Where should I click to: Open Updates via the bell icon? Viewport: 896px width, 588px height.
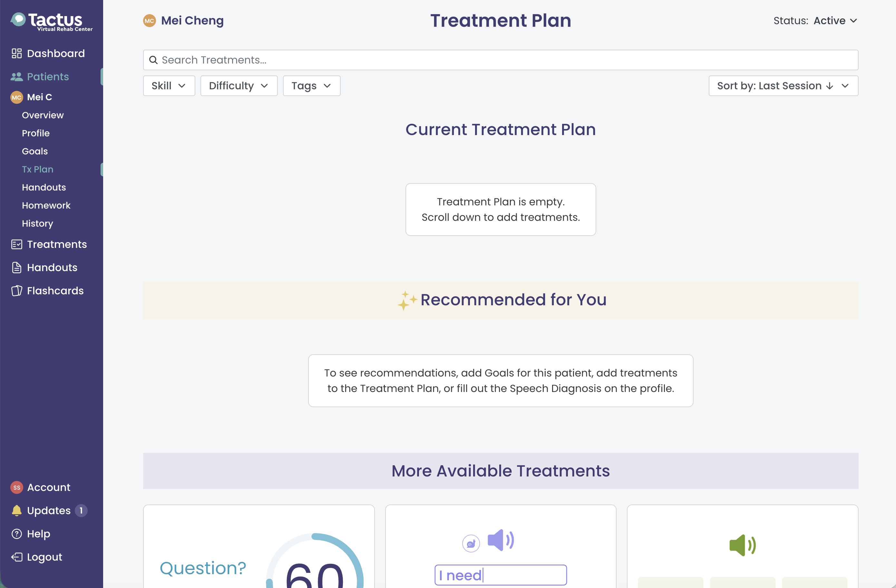(16, 510)
